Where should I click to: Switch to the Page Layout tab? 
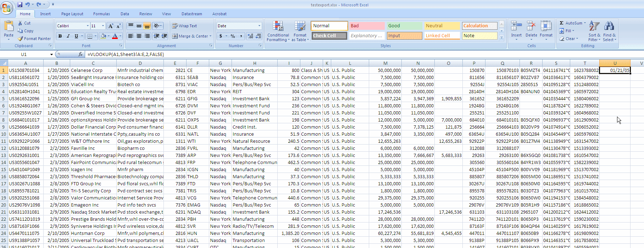pos(72,14)
